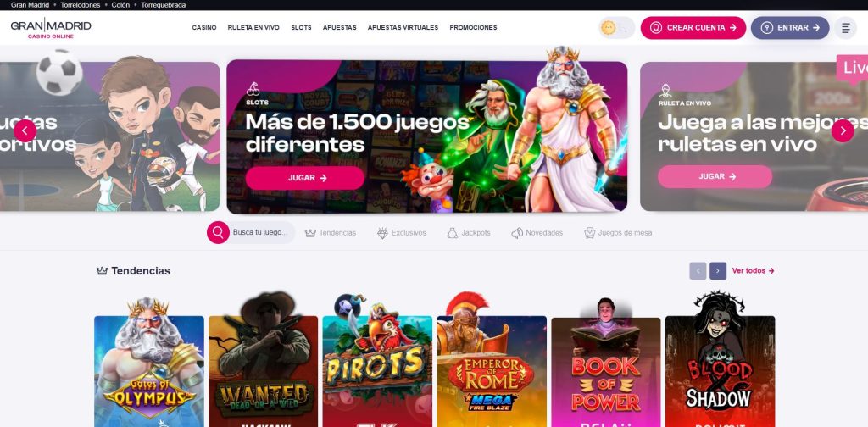This screenshot has height=427, width=868.
Task: Click the Juegos de mesa cards icon
Action: (x=590, y=233)
